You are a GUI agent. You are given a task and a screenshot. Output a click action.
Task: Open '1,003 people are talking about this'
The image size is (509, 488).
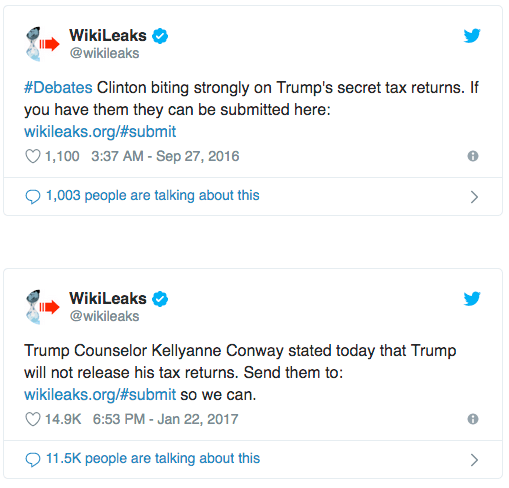point(153,196)
